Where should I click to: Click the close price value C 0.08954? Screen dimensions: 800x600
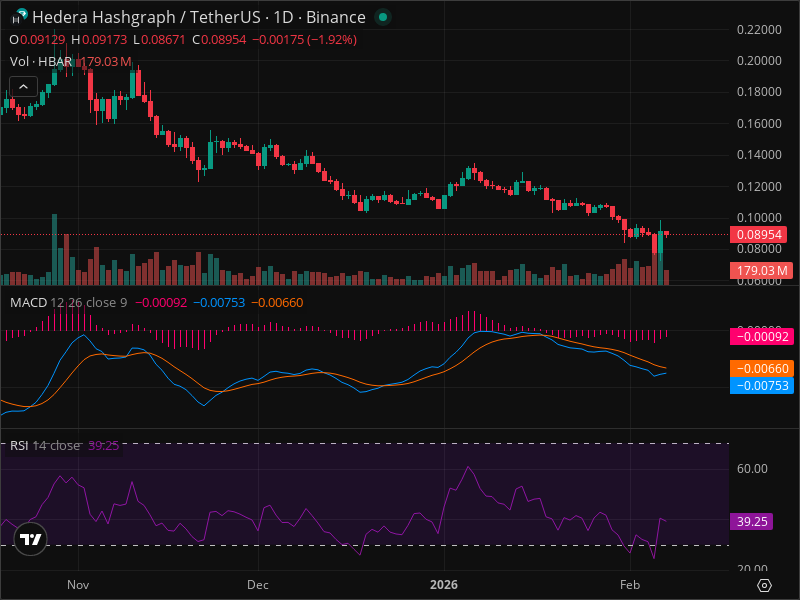219,40
